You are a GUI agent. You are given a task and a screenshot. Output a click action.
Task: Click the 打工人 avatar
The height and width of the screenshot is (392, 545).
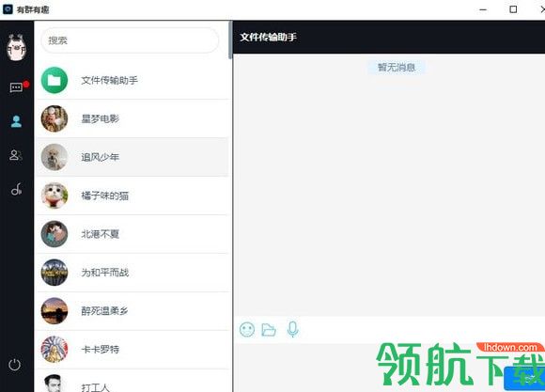pos(54,384)
